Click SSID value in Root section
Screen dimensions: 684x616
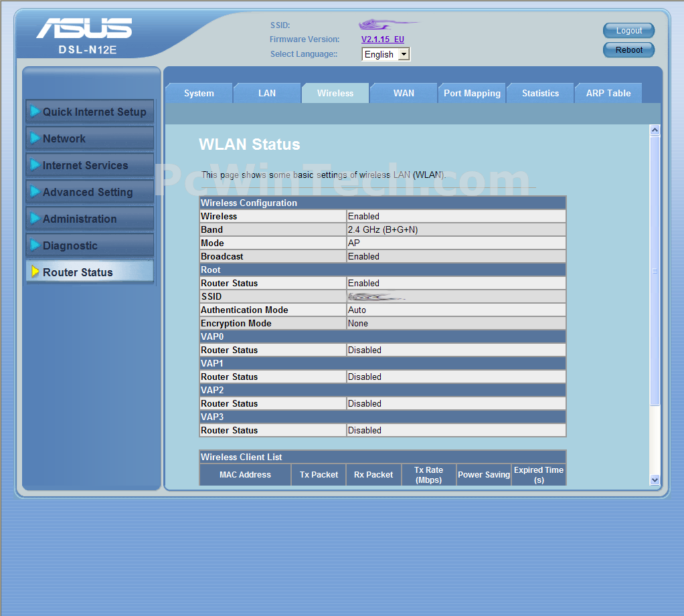(377, 296)
